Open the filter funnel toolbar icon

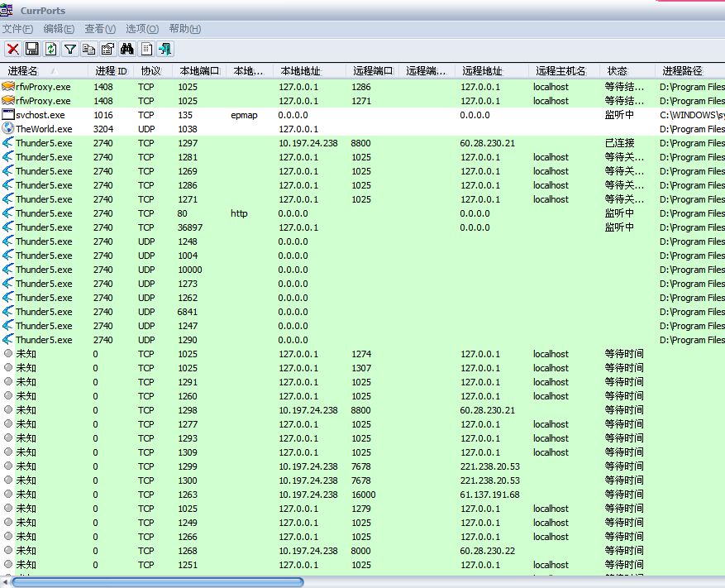(70, 49)
